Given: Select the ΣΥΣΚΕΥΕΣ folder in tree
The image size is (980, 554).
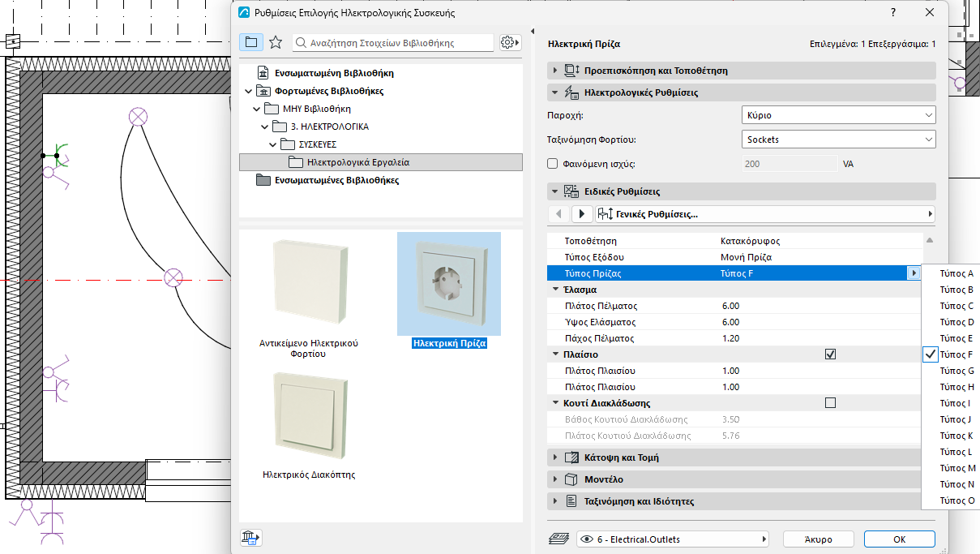Looking at the screenshot, I should pos(318,144).
